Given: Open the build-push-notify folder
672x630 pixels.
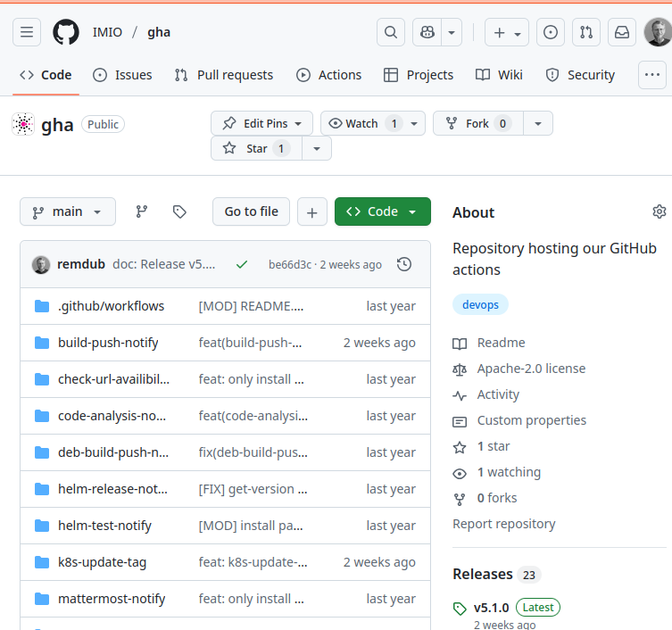Looking at the screenshot, I should tap(108, 343).
